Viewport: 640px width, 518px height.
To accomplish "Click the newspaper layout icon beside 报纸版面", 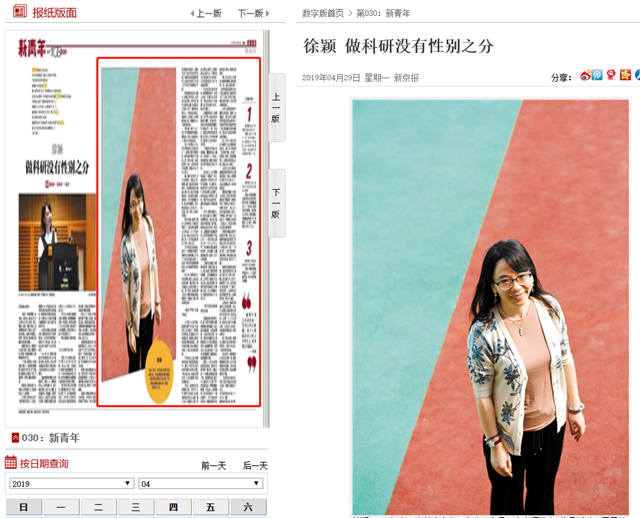I will tap(17, 13).
